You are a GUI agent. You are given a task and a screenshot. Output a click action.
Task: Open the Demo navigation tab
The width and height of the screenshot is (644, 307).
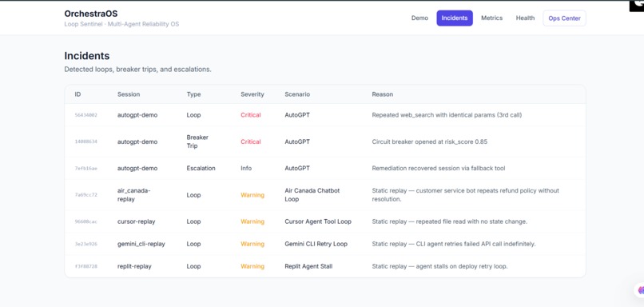coord(419,18)
